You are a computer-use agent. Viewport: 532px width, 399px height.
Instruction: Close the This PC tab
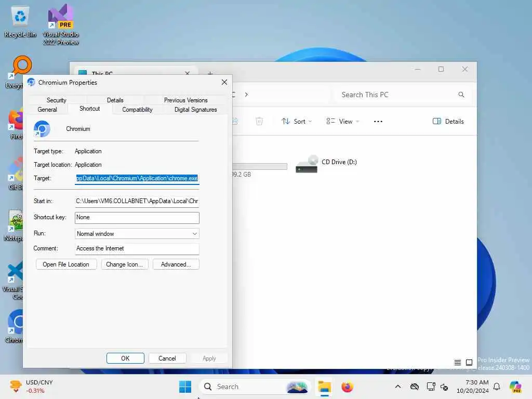pyautogui.click(x=187, y=73)
